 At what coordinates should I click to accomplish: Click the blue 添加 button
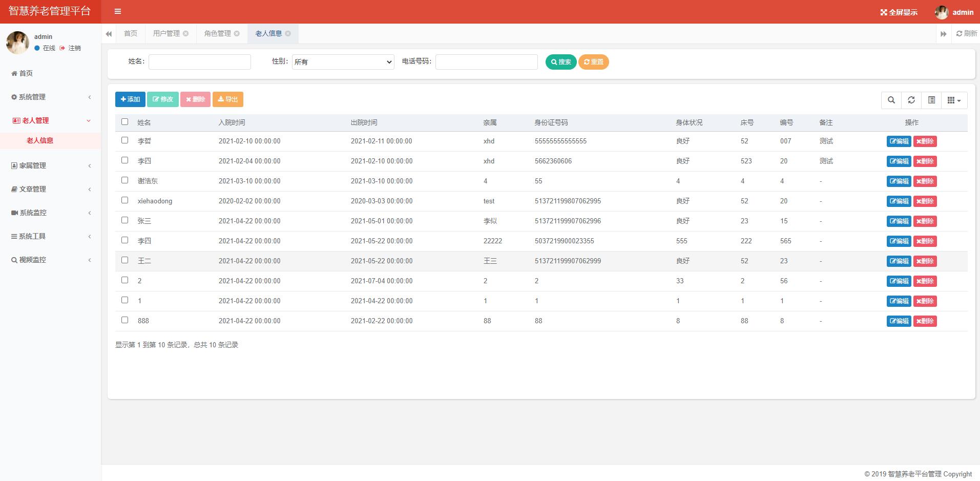(130, 99)
